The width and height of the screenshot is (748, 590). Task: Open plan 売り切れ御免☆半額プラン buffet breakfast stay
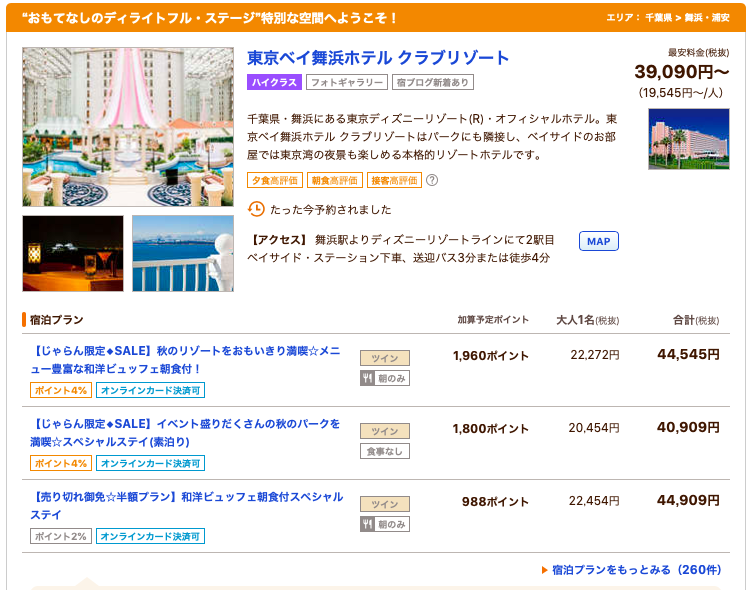coord(187,506)
